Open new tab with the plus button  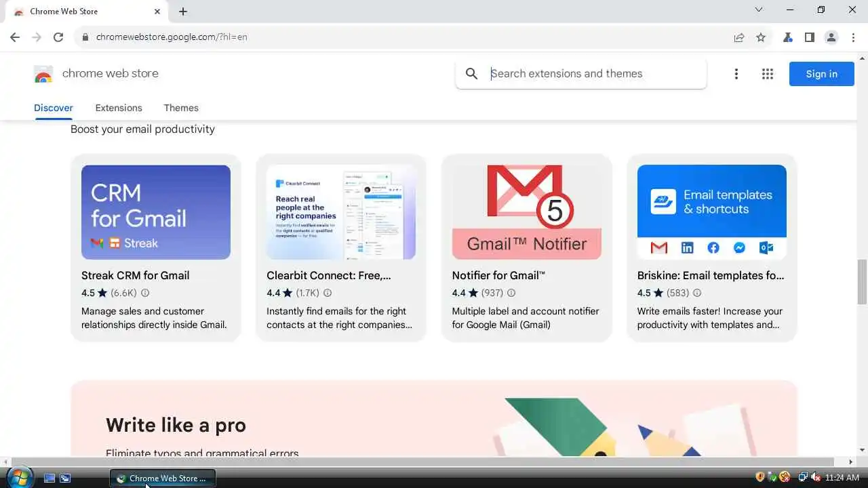[183, 12]
